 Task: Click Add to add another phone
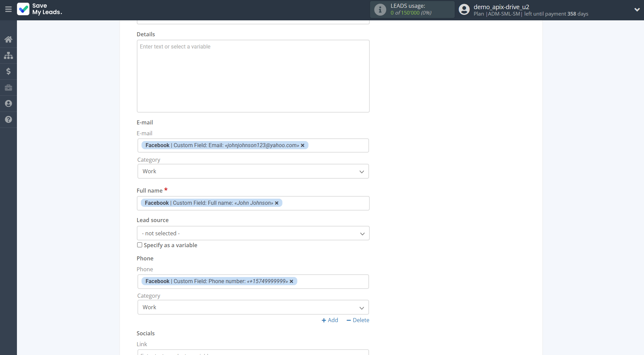tap(330, 320)
